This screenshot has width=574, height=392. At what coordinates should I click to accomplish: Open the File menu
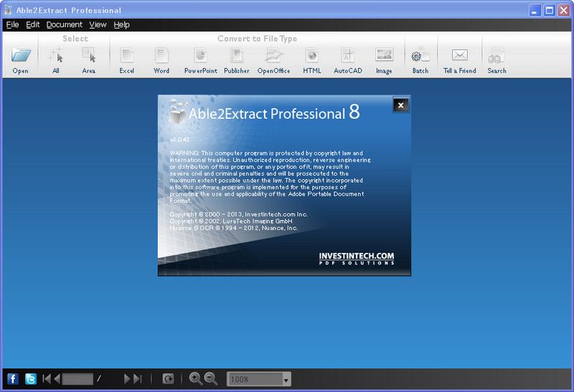pyautogui.click(x=12, y=24)
